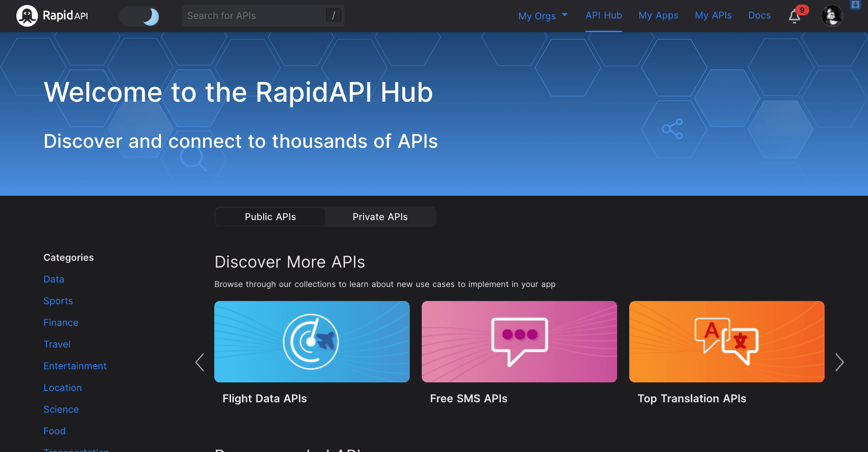
Task: Click the Free SMS APIs title
Action: [469, 399]
